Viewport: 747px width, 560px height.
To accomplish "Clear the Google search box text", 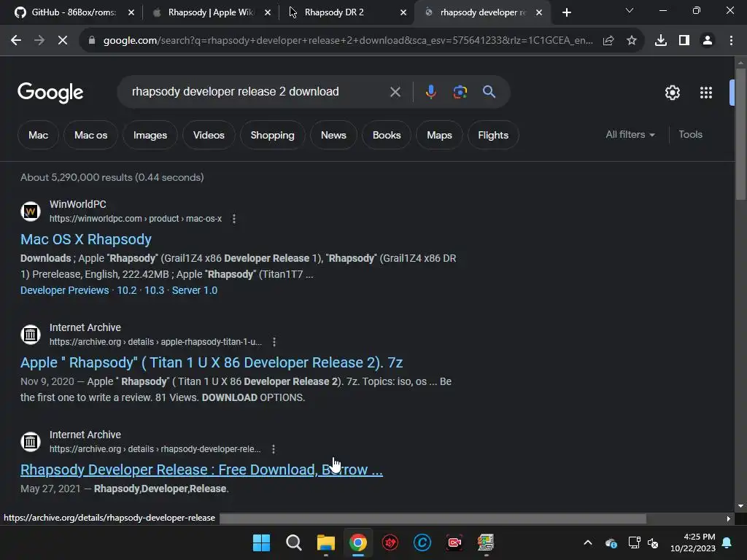I will pyautogui.click(x=395, y=92).
